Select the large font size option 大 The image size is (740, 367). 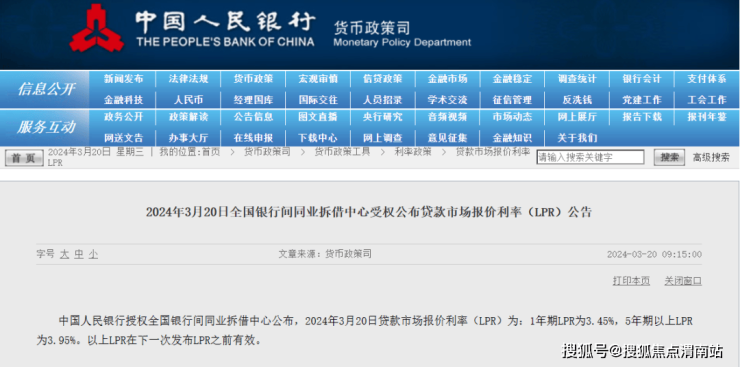point(65,254)
